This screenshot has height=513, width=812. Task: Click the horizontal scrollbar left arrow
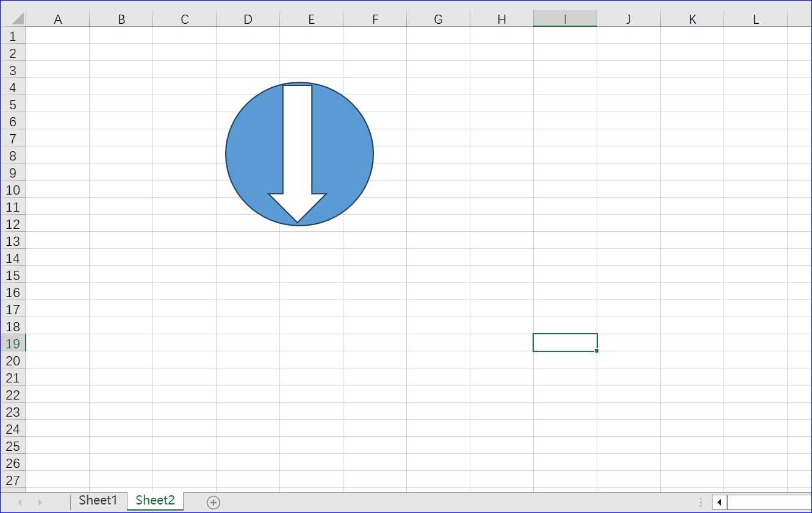pyautogui.click(x=720, y=502)
